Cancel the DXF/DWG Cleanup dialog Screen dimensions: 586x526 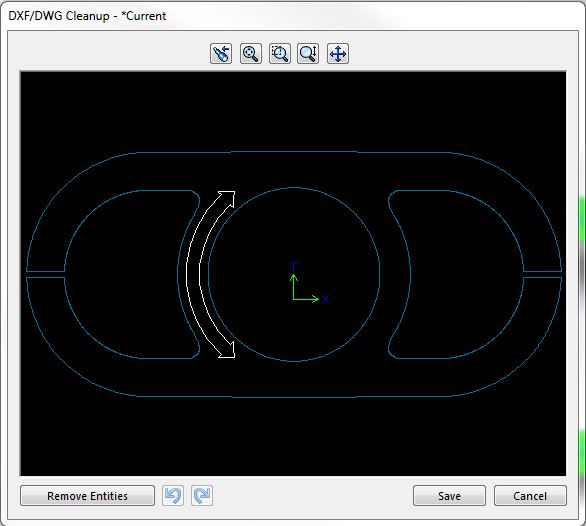pos(530,496)
